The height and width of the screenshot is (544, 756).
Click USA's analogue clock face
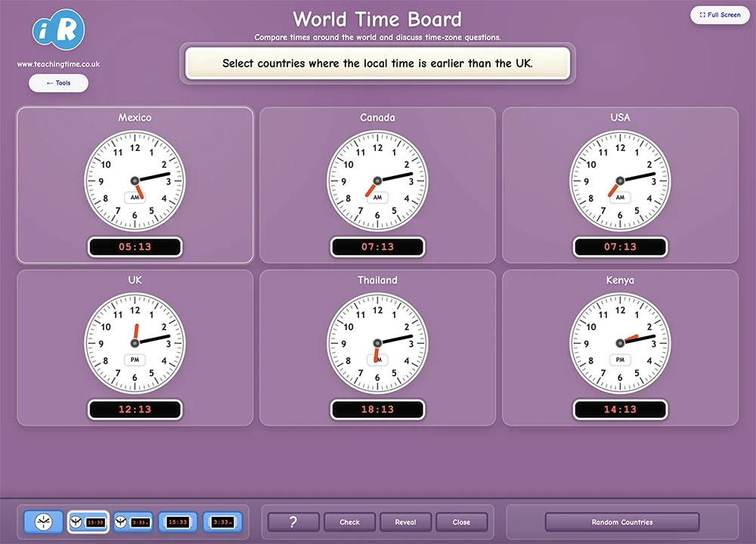620,181
